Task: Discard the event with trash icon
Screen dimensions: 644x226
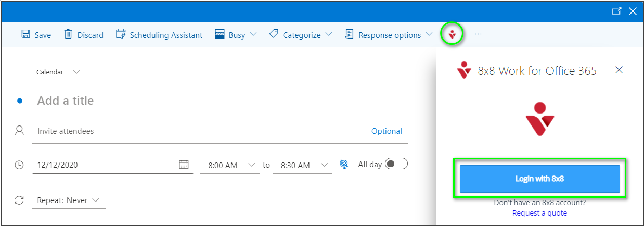Action: pyautogui.click(x=83, y=35)
